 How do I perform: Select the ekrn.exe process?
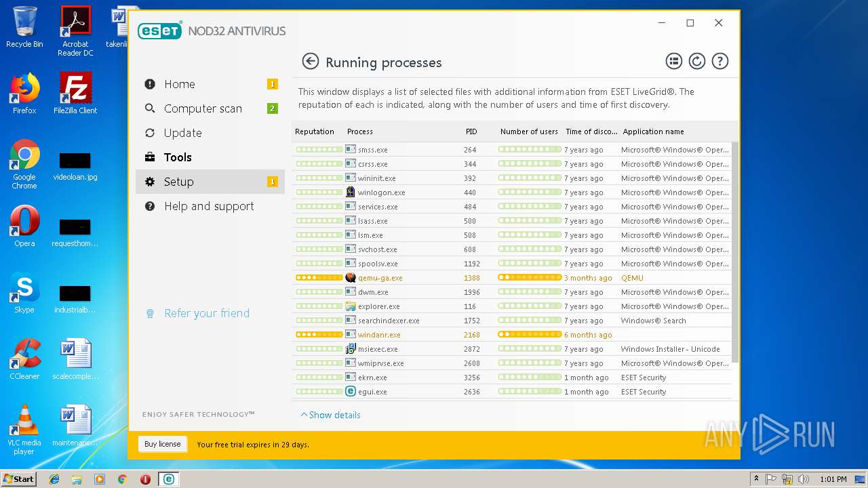click(512, 378)
